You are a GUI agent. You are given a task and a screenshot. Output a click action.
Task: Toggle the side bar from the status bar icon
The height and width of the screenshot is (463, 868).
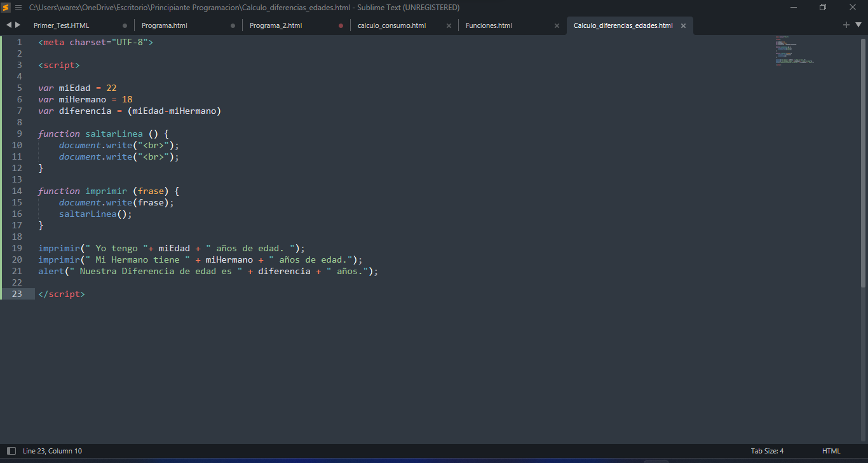coord(11,451)
